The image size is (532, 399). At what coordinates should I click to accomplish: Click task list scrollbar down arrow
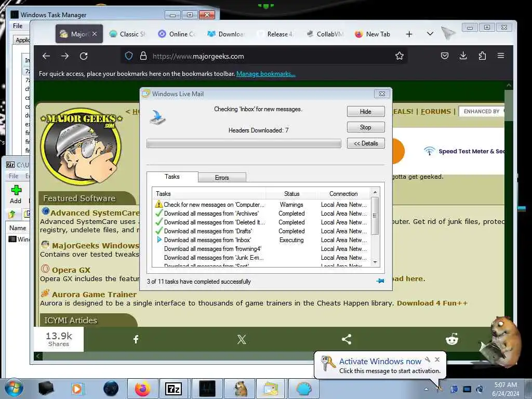[375, 262]
